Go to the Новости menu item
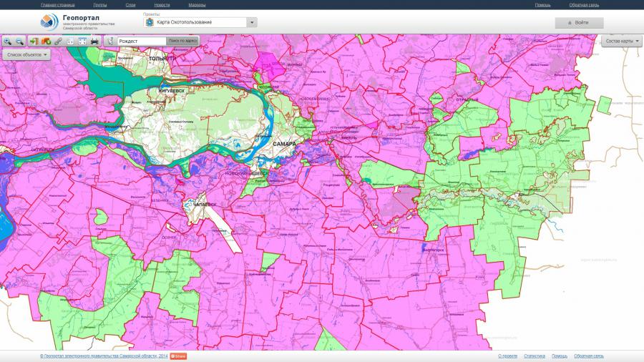 [162, 4]
